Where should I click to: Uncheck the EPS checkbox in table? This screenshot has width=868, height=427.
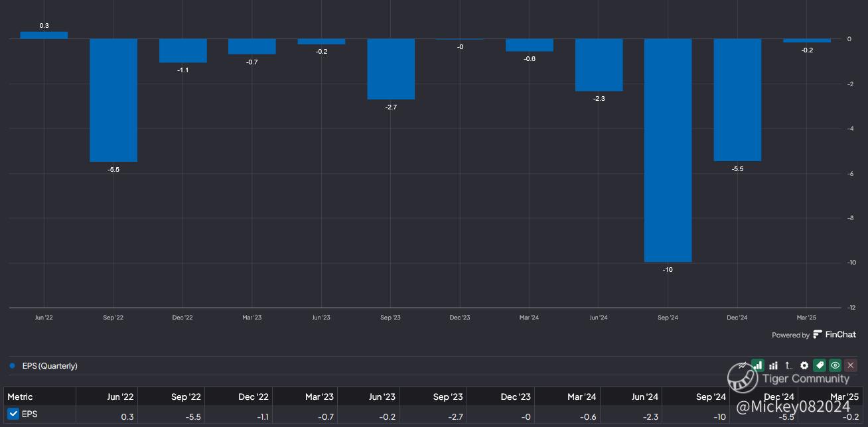point(13,414)
